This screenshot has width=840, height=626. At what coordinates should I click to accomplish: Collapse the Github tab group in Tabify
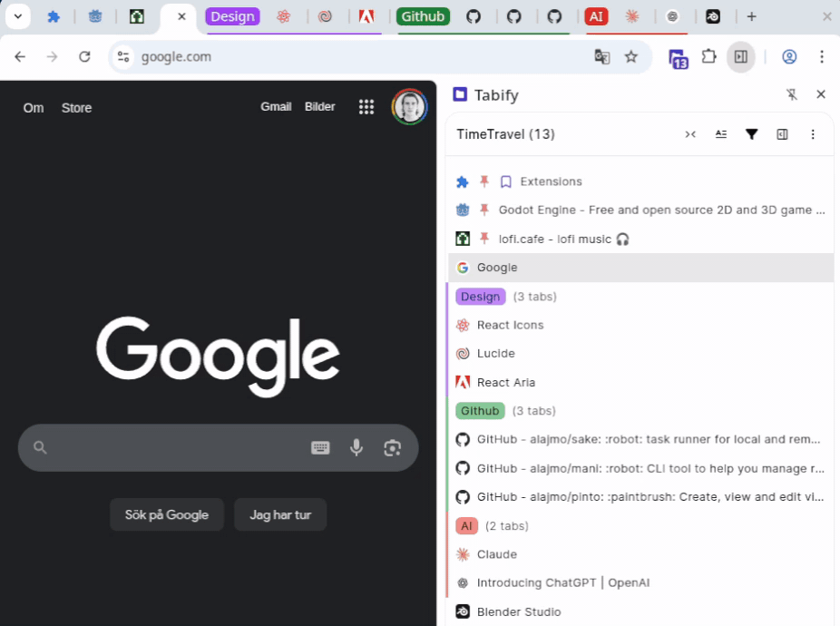coord(480,410)
